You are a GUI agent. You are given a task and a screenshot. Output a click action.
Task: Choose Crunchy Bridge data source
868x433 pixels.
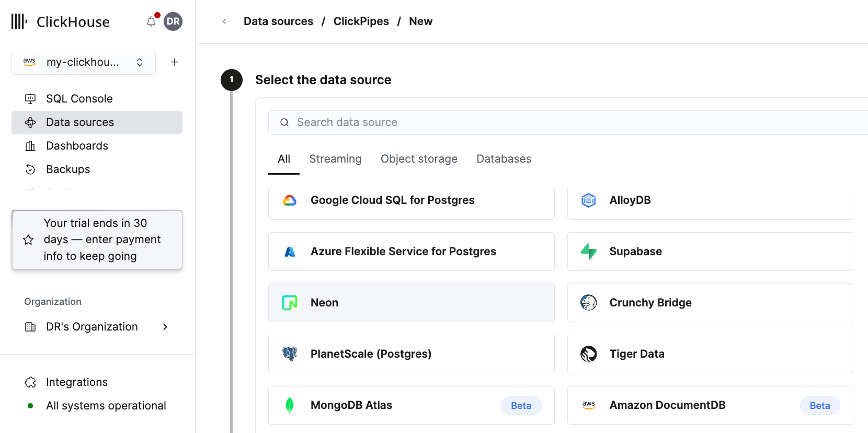[710, 303]
